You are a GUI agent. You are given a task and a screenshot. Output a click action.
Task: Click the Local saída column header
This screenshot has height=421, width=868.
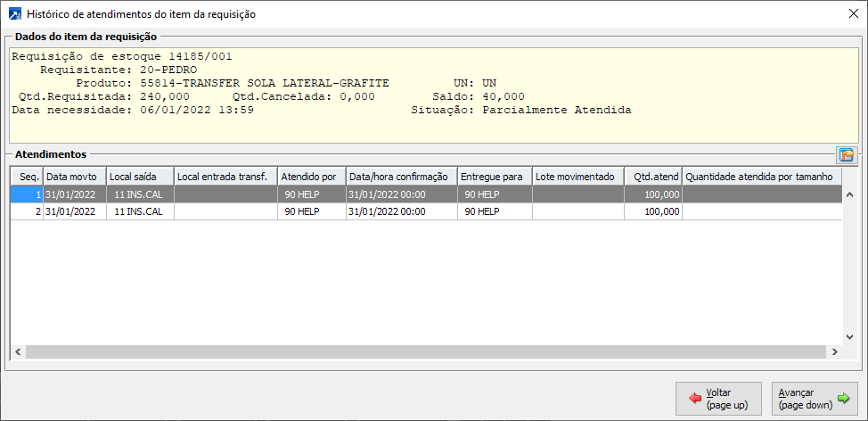pyautogui.click(x=140, y=177)
